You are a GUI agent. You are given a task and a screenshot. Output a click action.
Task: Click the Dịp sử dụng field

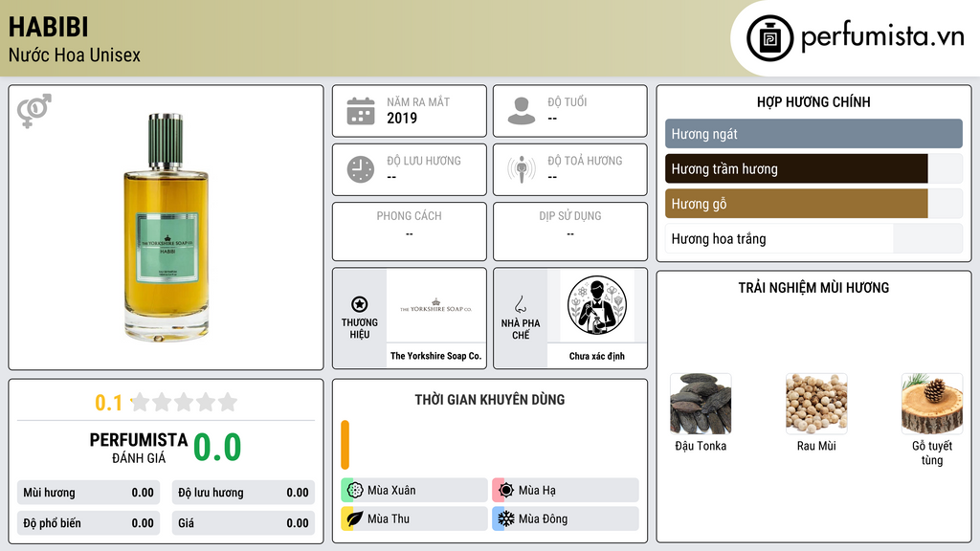point(570,231)
